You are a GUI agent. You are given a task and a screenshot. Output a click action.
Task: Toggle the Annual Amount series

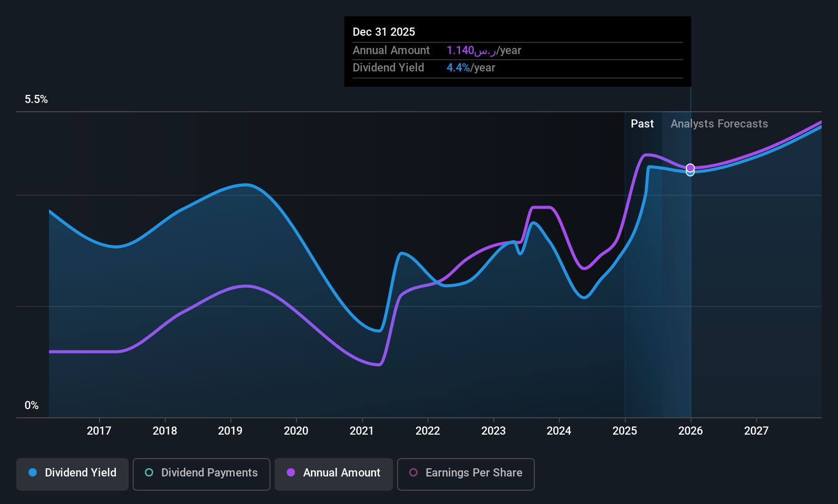[x=334, y=474]
